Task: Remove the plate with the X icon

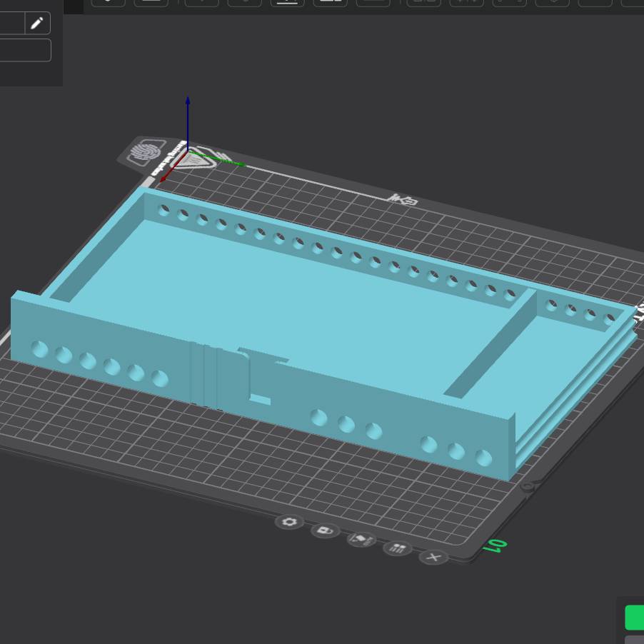Action: click(433, 557)
